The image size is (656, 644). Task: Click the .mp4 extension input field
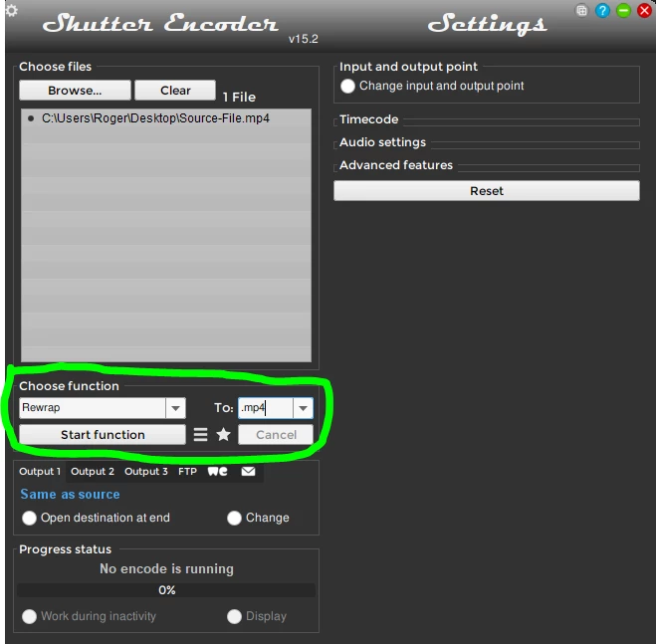(266, 408)
